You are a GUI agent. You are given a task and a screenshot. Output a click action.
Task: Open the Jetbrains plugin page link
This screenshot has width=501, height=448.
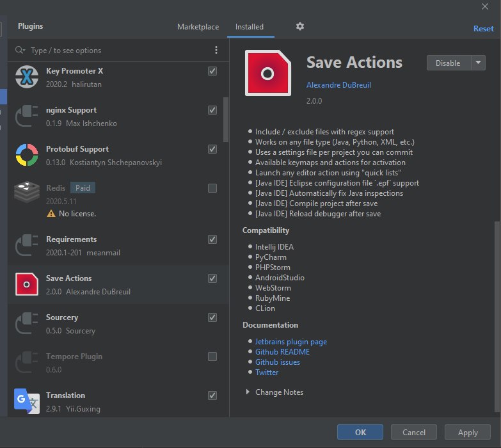coord(290,342)
